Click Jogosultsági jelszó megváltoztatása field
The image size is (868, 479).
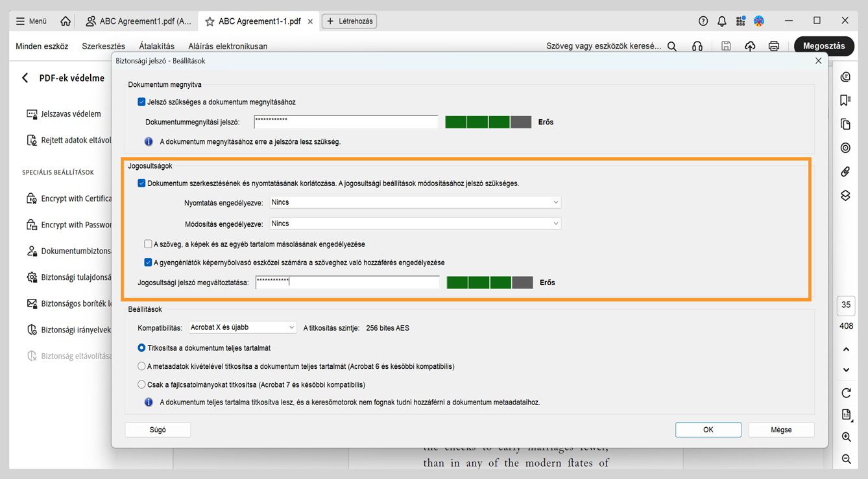pos(347,282)
